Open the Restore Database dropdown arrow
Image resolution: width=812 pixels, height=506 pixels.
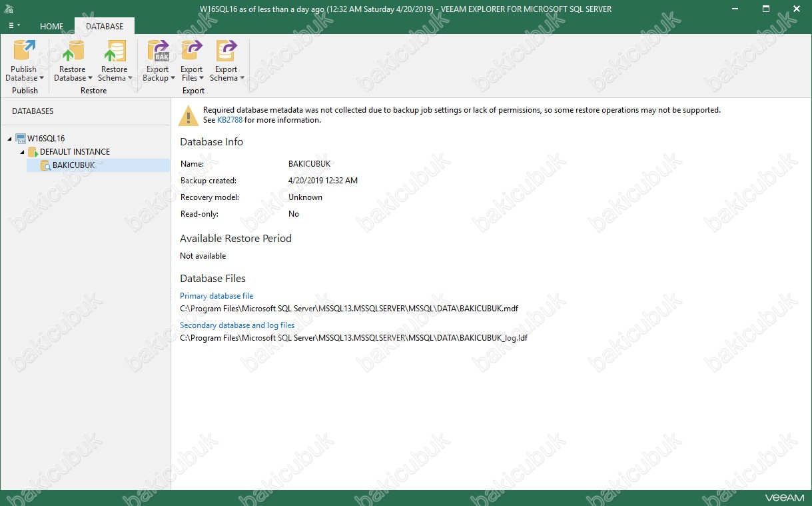point(90,79)
